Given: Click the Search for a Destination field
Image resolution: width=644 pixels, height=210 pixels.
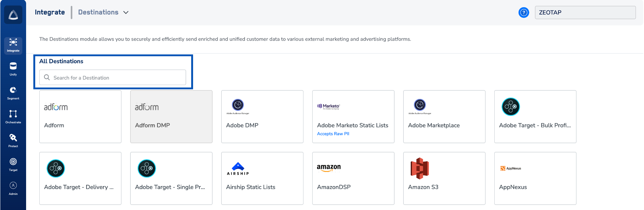Looking at the screenshot, I should pyautogui.click(x=113, y=77).
